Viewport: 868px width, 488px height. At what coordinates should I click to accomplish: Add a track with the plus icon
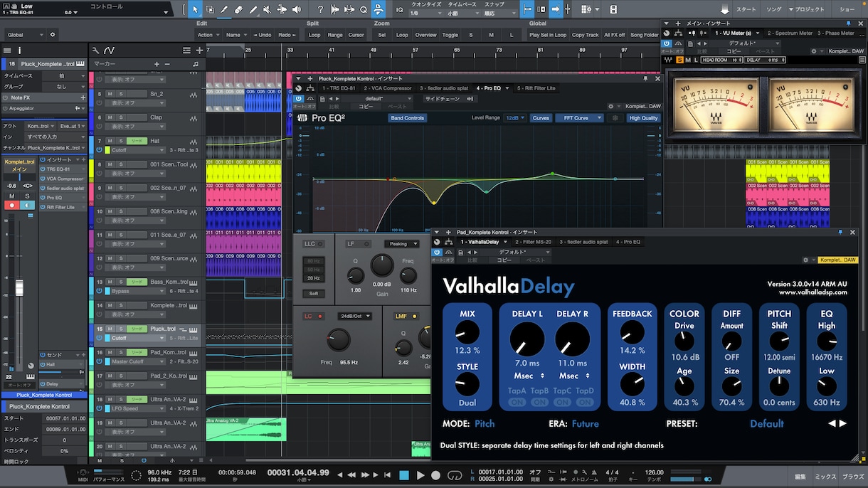pos(199,51)
